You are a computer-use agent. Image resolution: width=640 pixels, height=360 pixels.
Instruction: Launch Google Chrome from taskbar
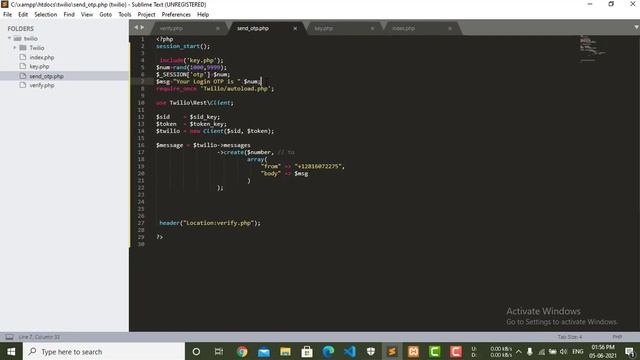(x=242, y=351)
